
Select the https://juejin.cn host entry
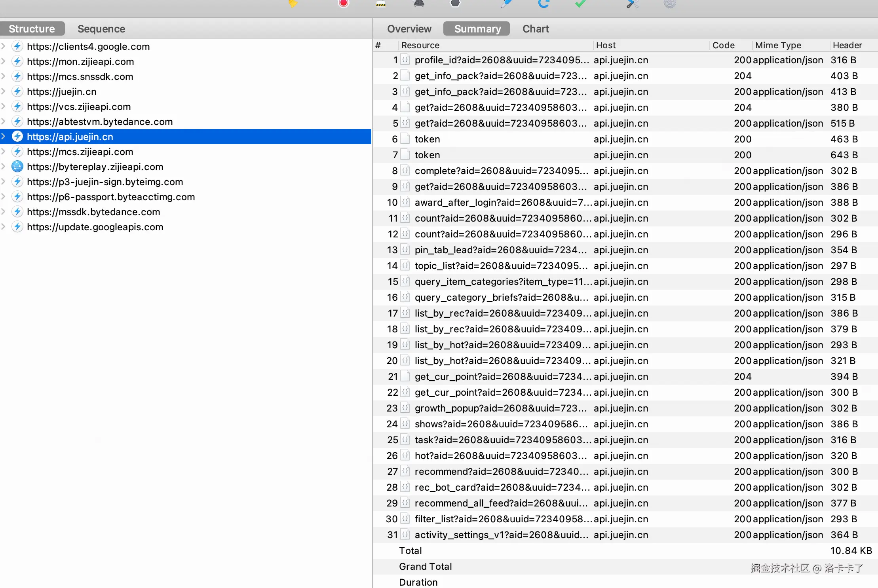point(186,91)
